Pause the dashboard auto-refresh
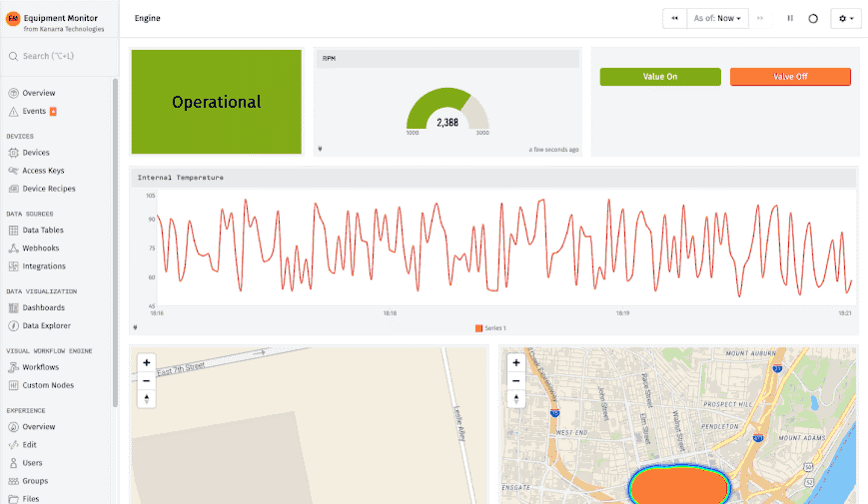 [790, 18]
